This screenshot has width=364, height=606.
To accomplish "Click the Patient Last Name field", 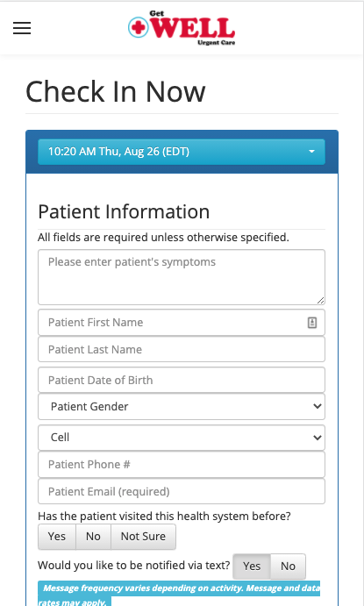I will (x=182, y=349).
